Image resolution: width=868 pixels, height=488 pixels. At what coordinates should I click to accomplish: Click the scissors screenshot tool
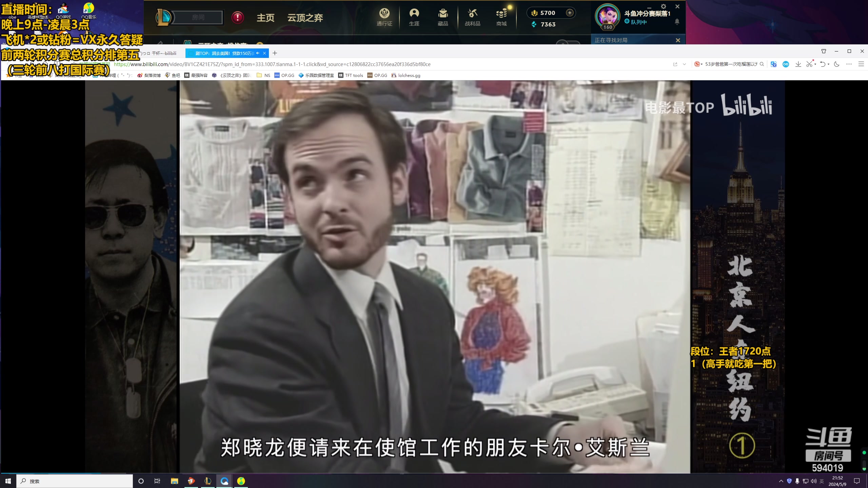(x=809, y=64)
